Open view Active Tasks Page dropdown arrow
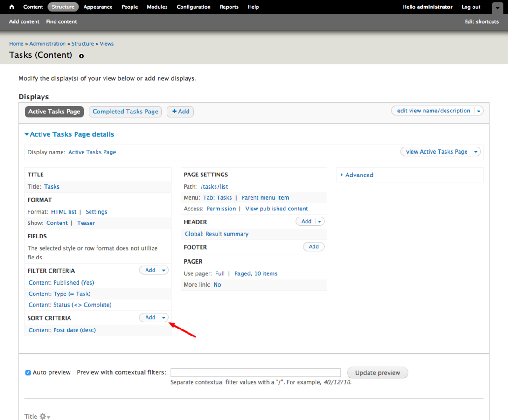Screen dimensions: 508x420 point(476,152)
